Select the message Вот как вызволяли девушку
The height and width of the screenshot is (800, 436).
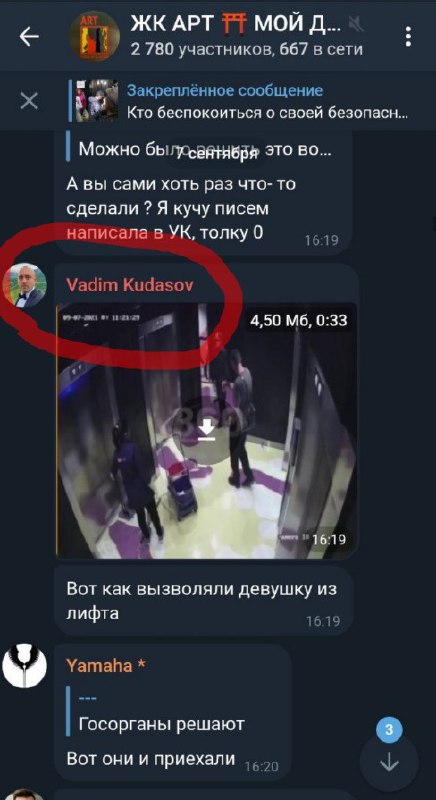[203, 600]
